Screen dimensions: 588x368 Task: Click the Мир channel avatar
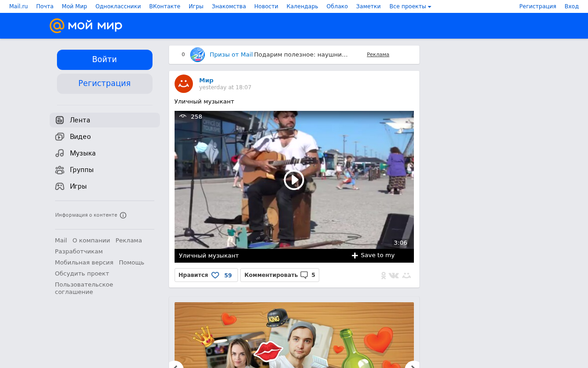pyautogui.click(x=184, y=84)
